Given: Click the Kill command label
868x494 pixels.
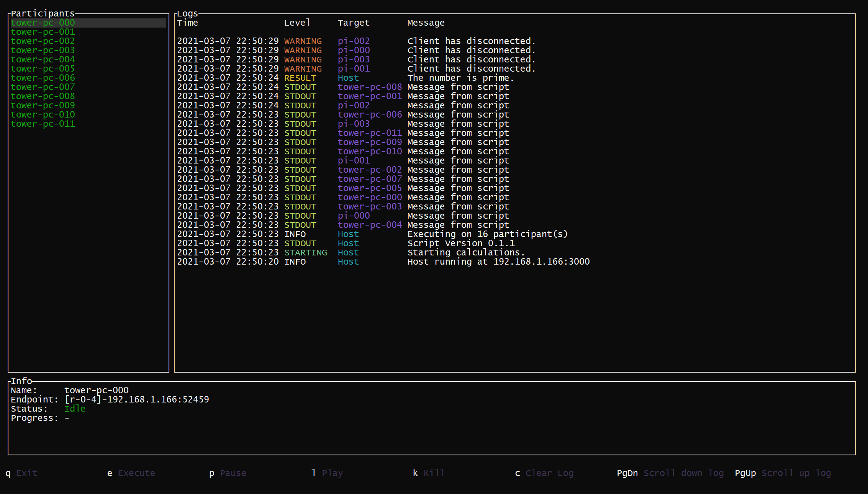Looking at the screenshot, I should [x=434, y=473].
